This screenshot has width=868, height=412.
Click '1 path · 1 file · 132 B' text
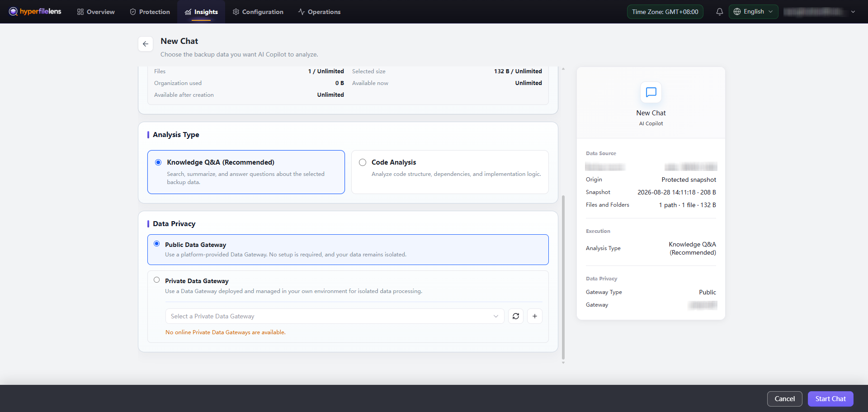pos(687,205)
